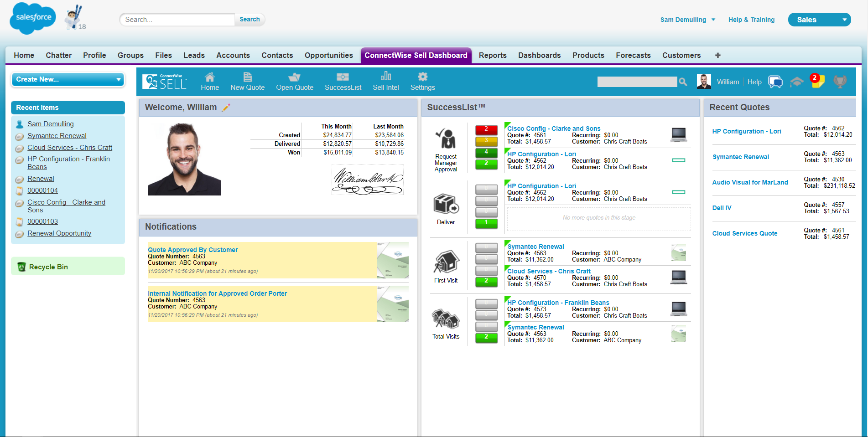Open the New Quote creator

[248, 82]
